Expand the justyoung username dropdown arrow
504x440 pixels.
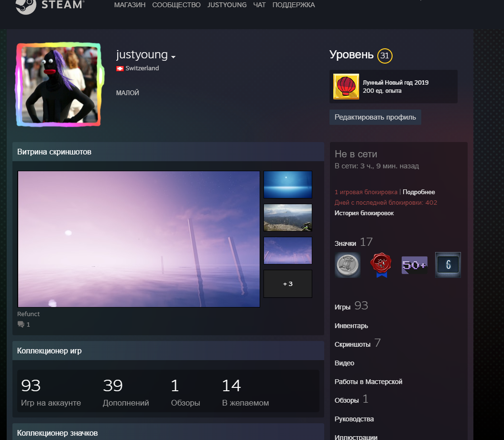[x=174, y=57]
